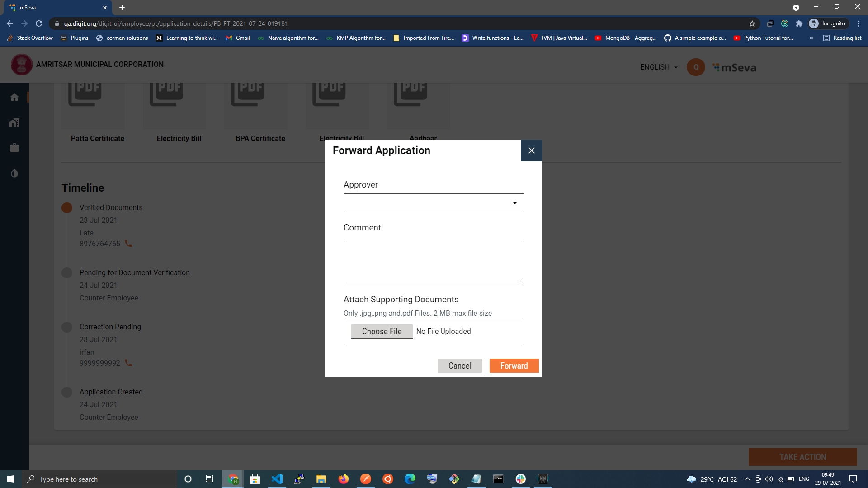
Task: Open the Approver dropdown
Action: (x=434, y=202)
